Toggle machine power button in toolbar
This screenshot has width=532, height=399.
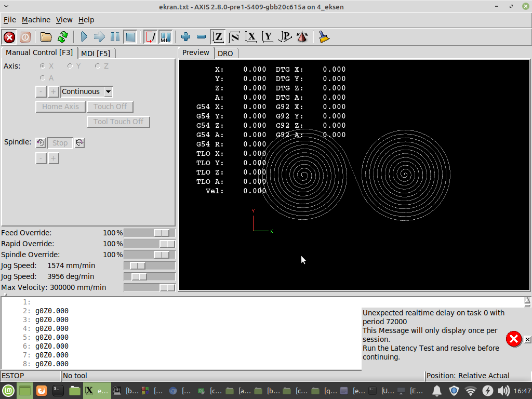[x=25, y=37]
